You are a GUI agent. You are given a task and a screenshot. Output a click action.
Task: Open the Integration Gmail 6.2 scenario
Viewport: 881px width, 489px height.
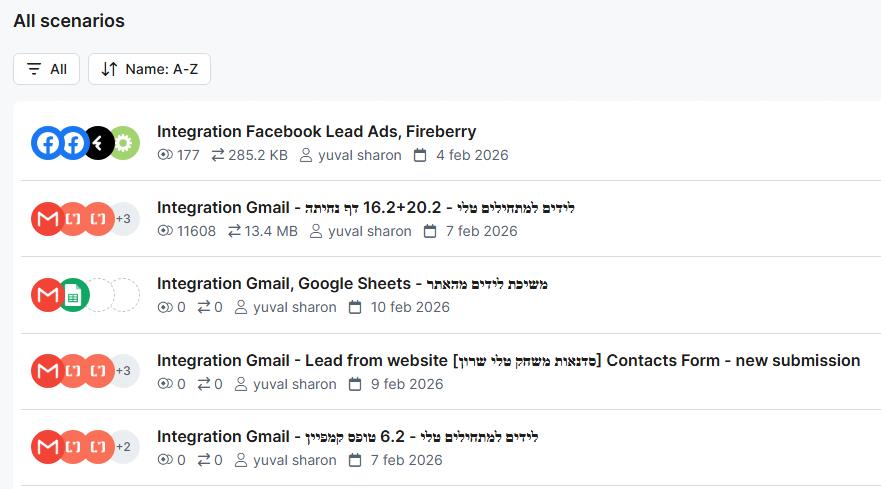(347, 436)
